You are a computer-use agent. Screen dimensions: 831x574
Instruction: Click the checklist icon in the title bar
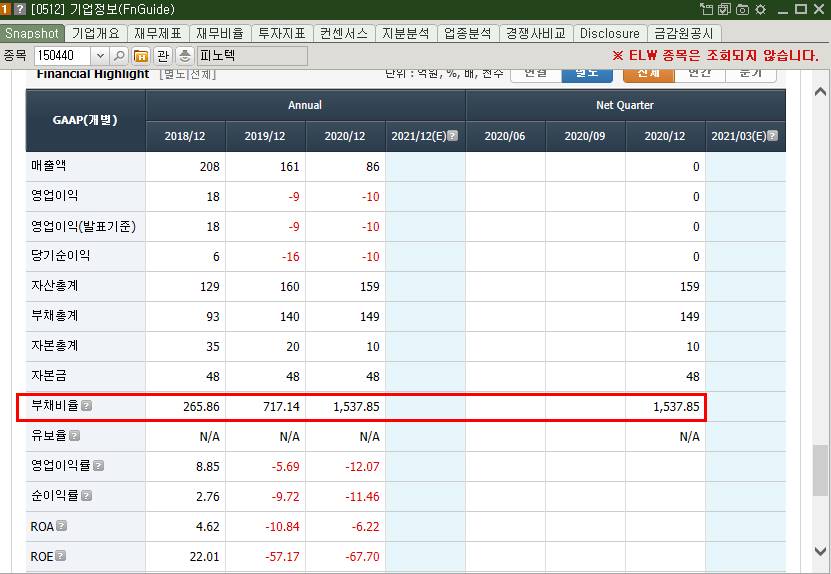724,9
